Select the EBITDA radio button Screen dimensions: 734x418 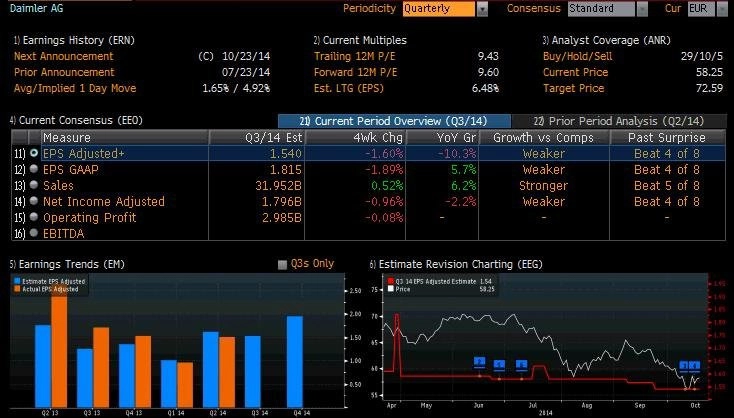tap(34, 233)
